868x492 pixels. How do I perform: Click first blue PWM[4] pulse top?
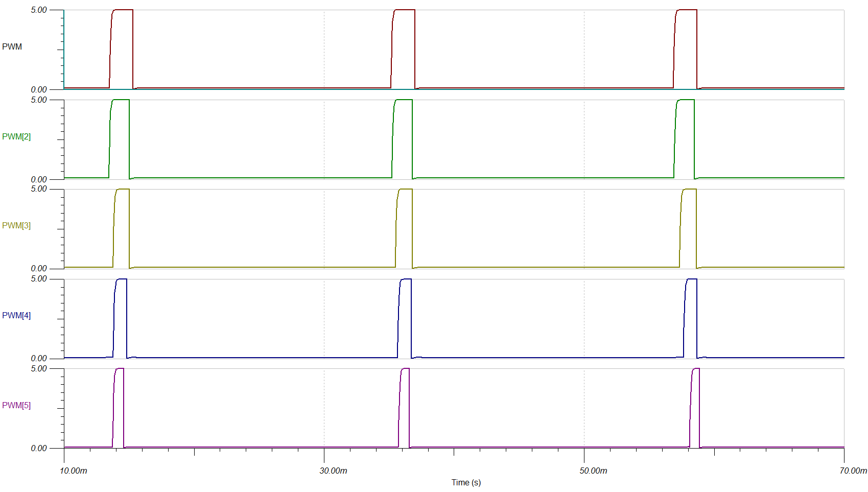(x=122, y=279)
